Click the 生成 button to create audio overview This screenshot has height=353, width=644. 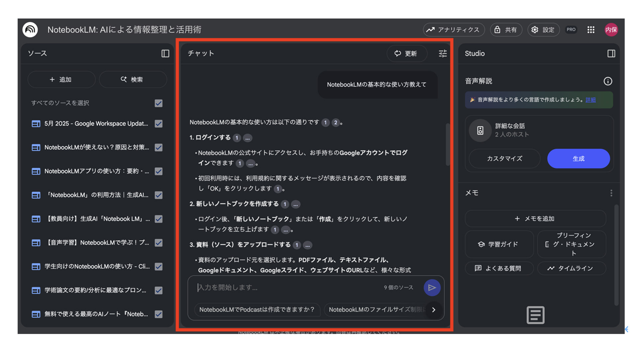point(578,159)
